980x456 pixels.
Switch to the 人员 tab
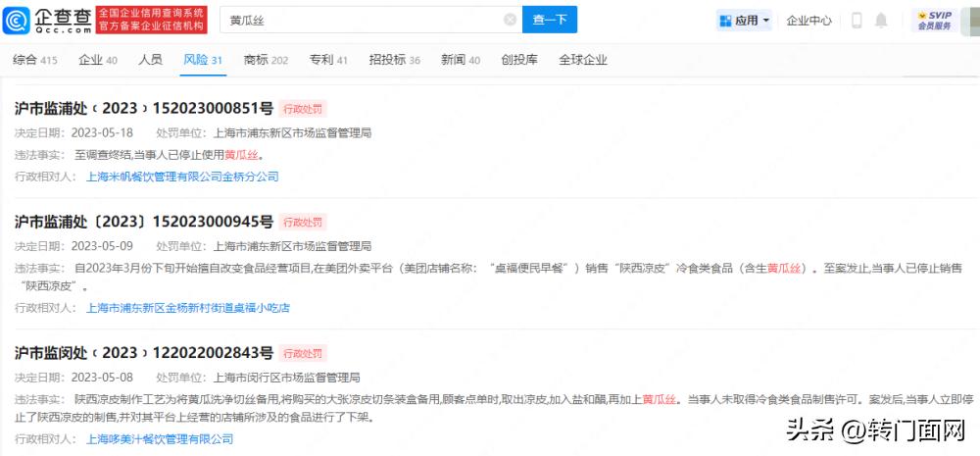coord(150,60)
